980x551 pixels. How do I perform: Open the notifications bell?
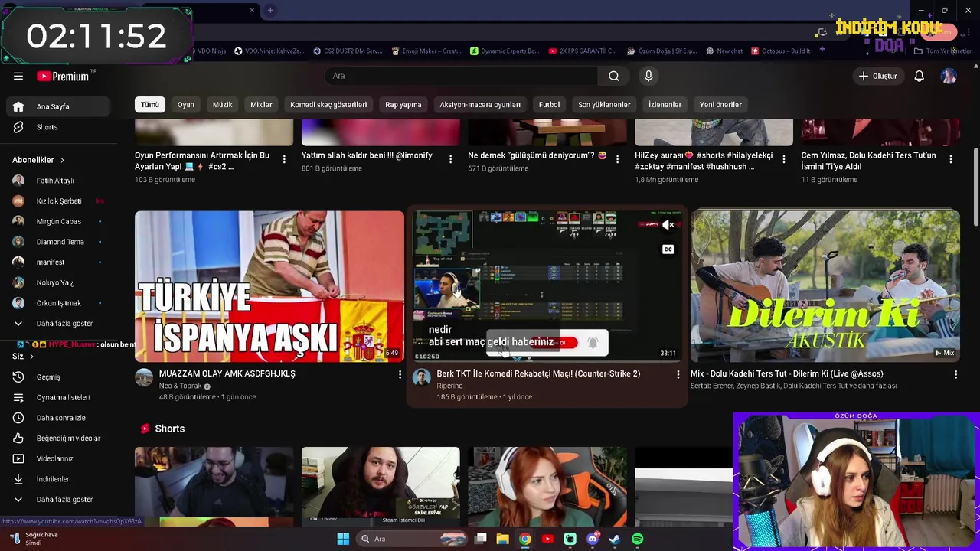pyautogui.click(x=919, y=76)
